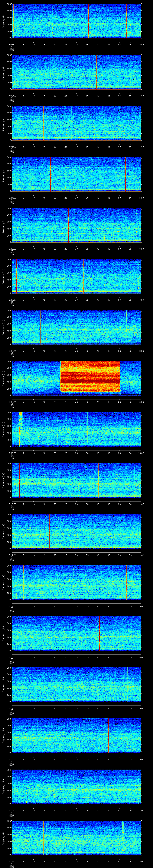Click the 12:00 end time label

(x=141, y=555)
